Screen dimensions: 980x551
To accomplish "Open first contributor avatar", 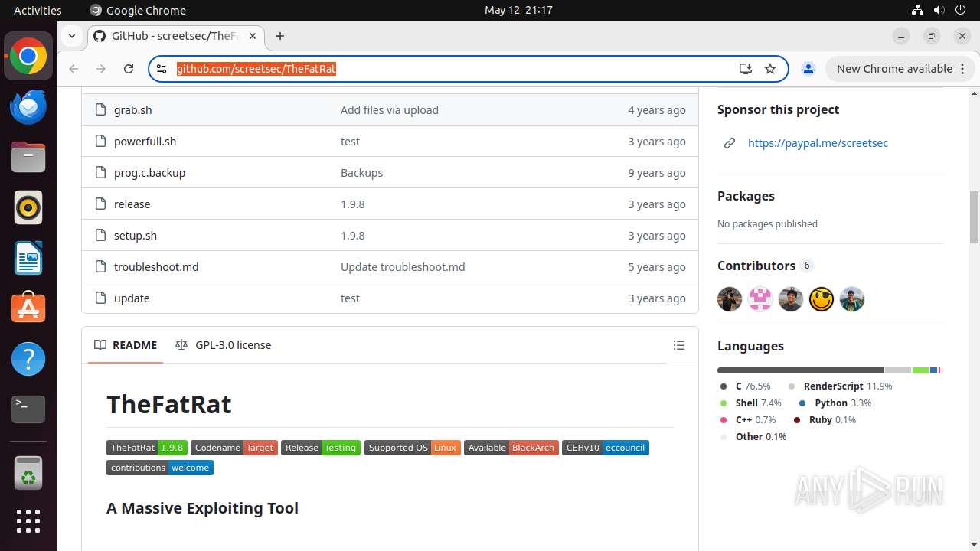I will click(730, 299).
